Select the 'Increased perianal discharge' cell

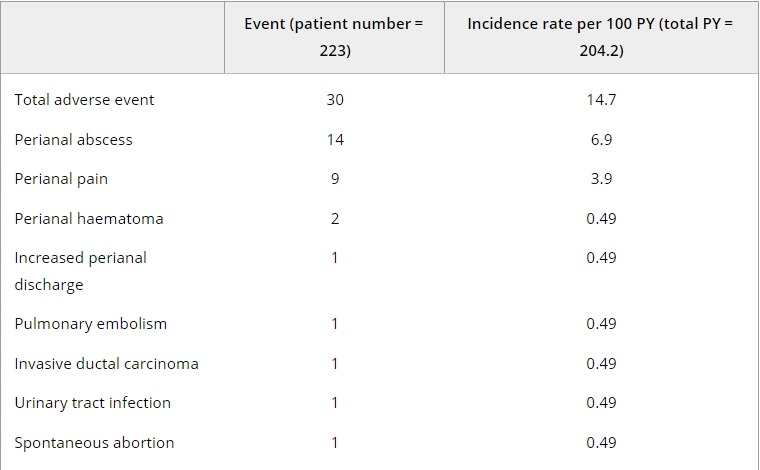80,271
